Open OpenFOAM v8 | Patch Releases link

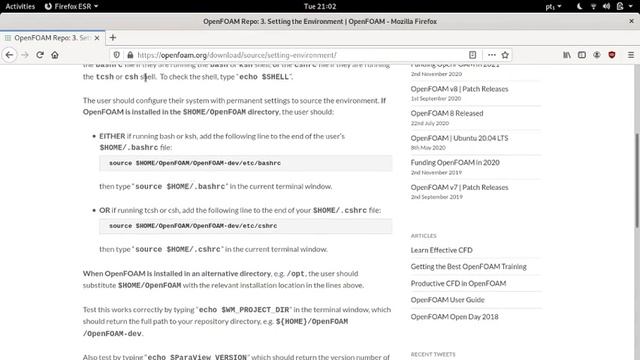click(459, 89)
